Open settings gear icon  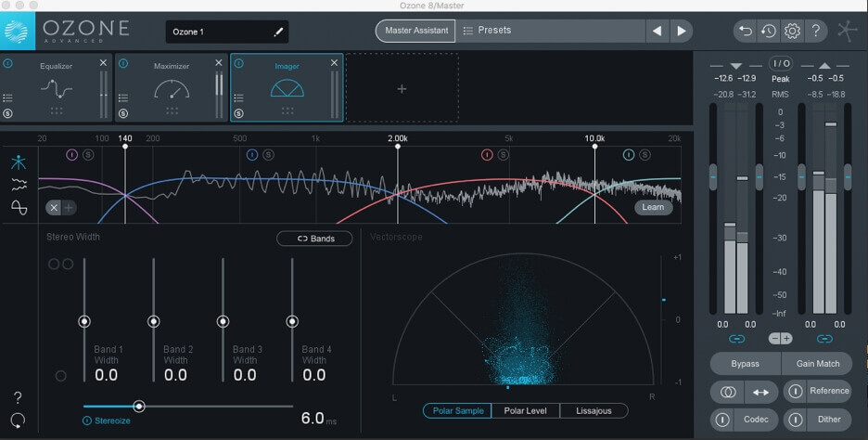point(792,31)
